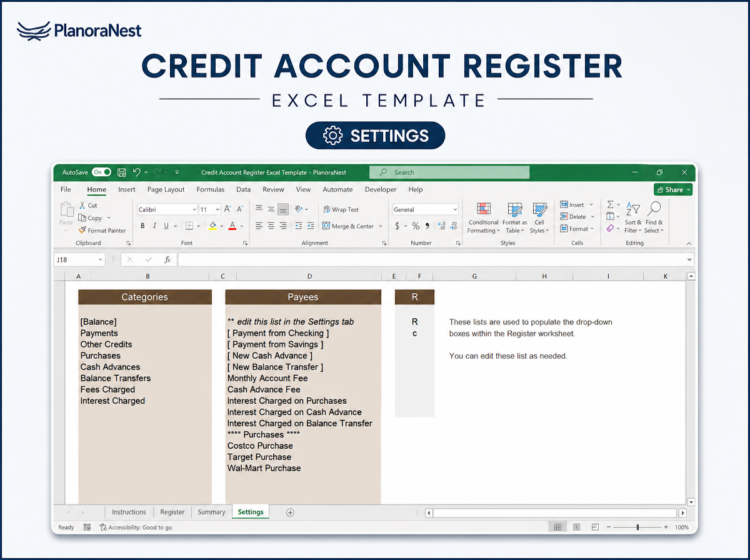Add a new sheet with plus icon
750x560 pixels.
pyautogui.click(x=290, y=512)
